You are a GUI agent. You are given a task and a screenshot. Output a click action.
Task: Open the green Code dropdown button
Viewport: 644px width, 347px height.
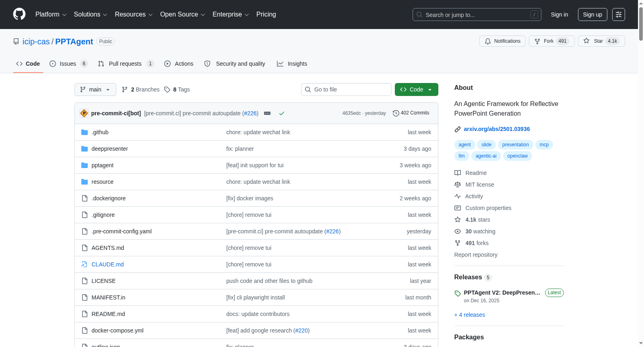click(x=416, y=89)
